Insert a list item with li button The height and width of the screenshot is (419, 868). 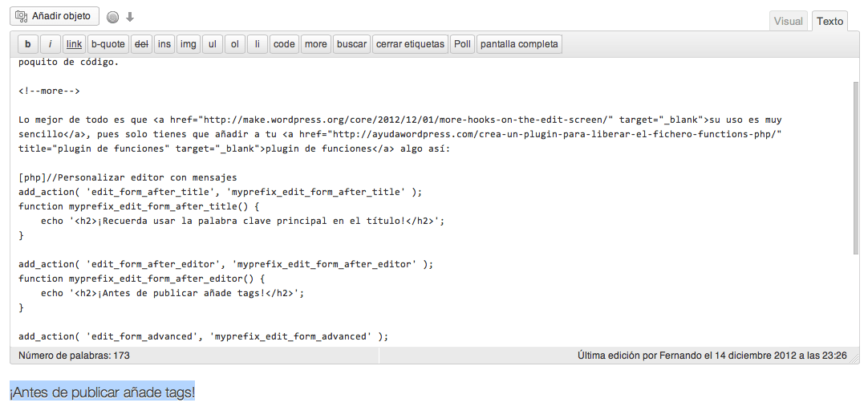point(258,44)
